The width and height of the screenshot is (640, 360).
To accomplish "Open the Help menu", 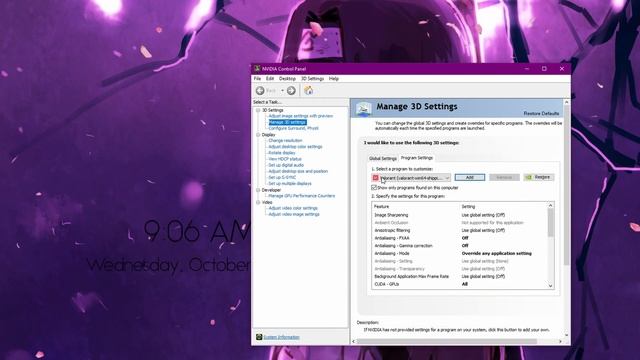I will (x=334, y=79).
